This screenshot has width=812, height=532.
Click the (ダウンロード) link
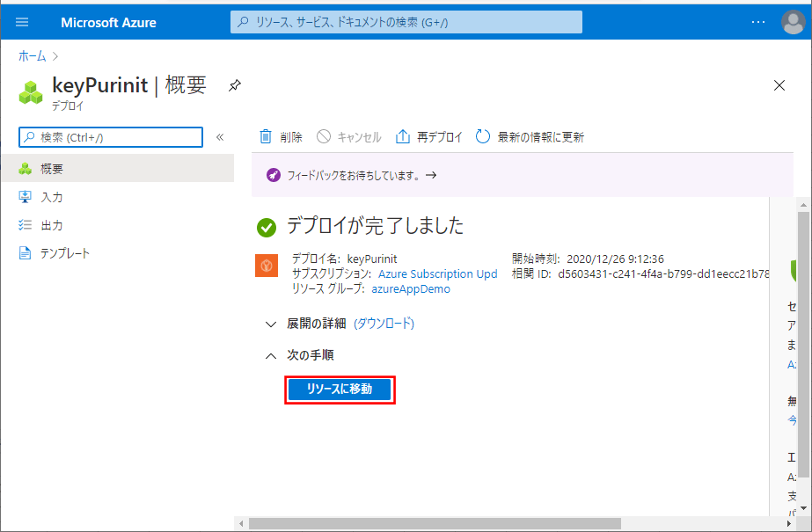pyautogui.click(x=384, y=324)
